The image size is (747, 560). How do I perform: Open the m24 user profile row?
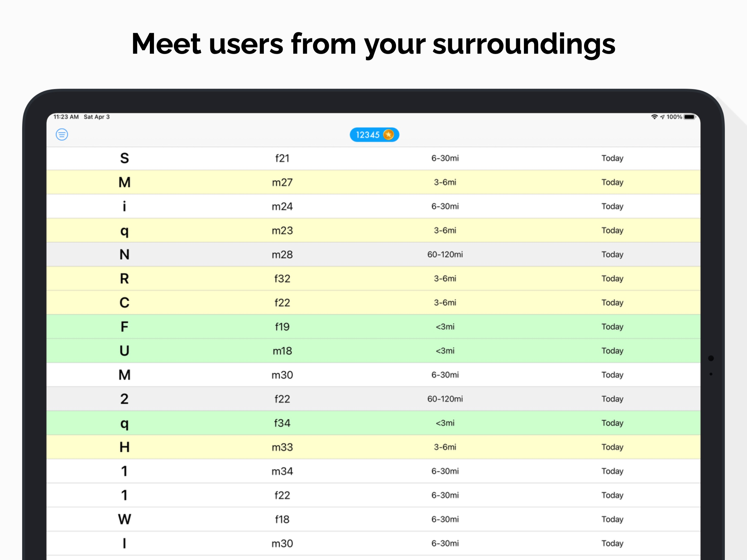point(282,206)
